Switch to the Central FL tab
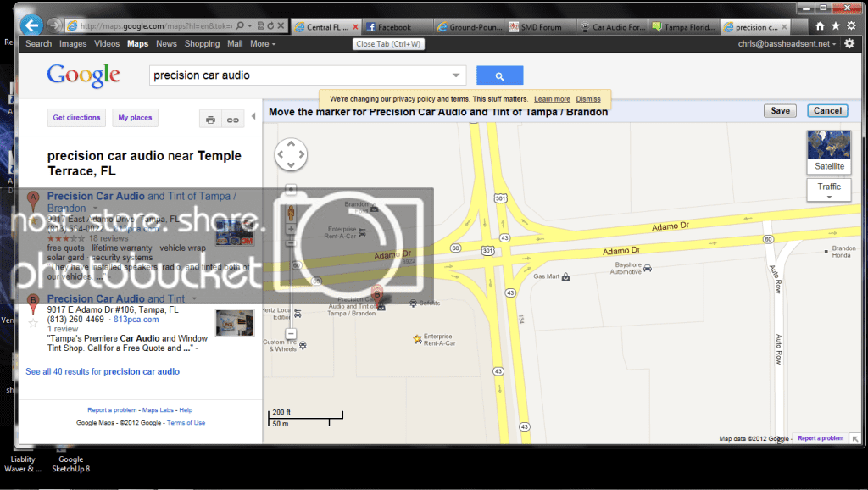868x490 pixels. point(326,27)
